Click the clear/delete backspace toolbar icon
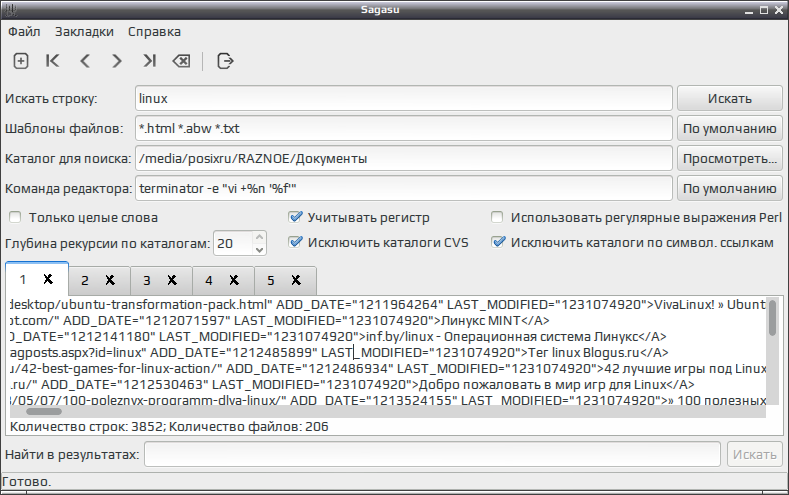Screen dimensions: 789x495 [x=181, y=61]
